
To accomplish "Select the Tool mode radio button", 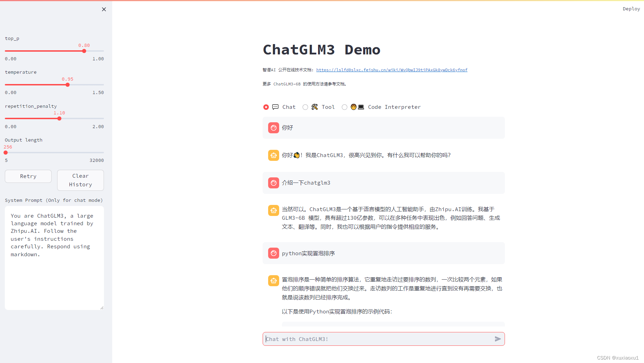I will pos(305,107).
